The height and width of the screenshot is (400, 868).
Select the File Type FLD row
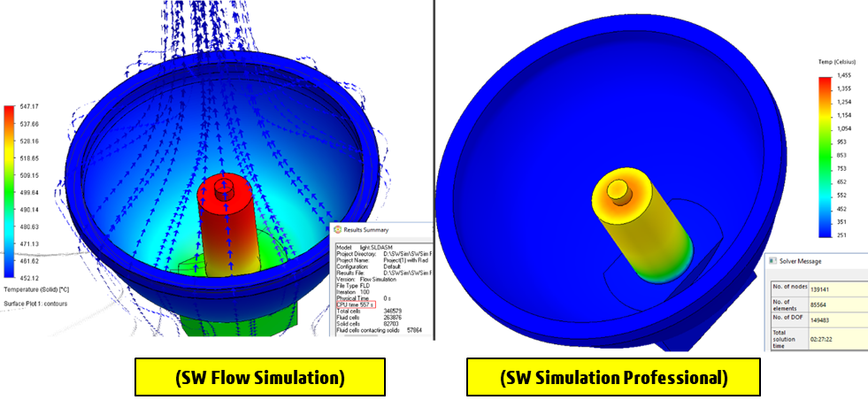click(353, 286)
